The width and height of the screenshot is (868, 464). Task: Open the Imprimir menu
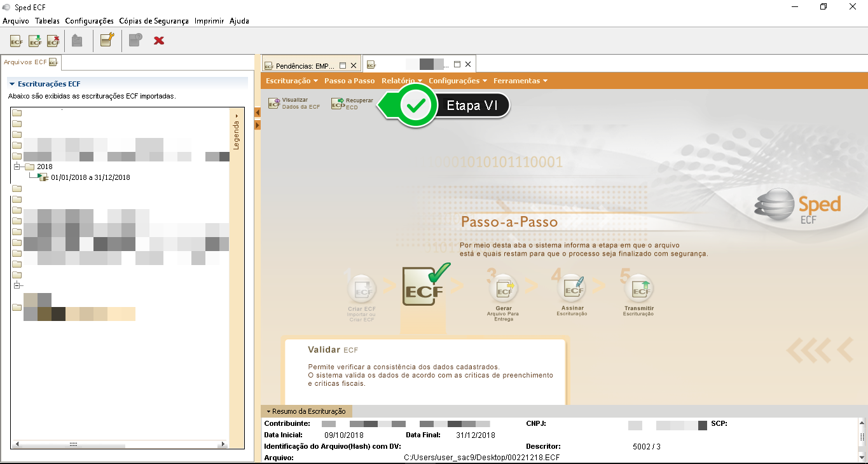click(x=209, y=21)
